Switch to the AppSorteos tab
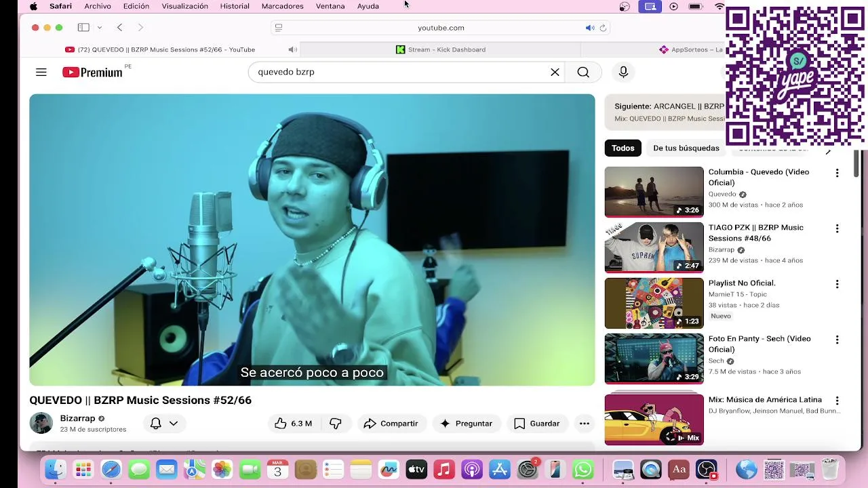The image size is (868, 488). 691,49
